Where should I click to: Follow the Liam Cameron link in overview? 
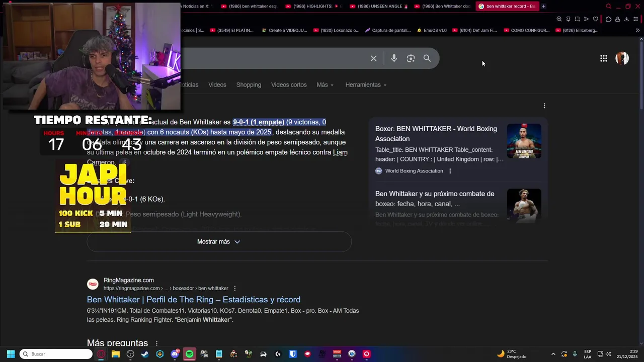pos(340,152)
